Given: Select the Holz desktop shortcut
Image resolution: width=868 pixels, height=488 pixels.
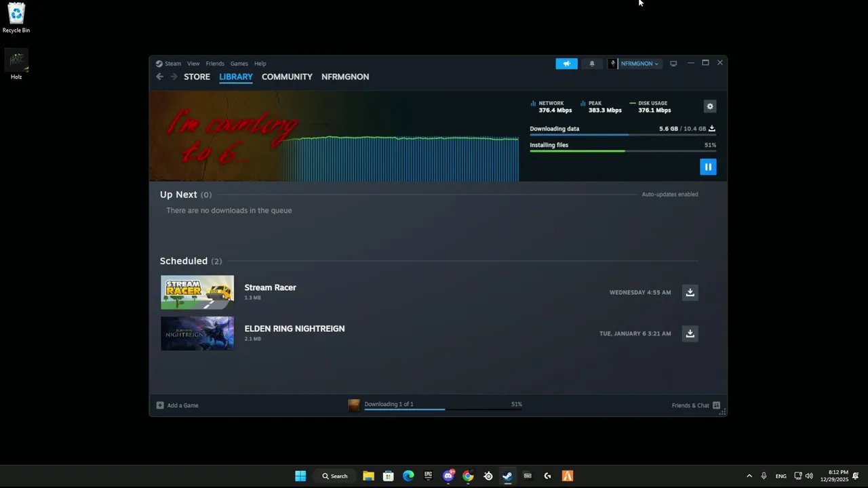Looking at the screenshot, I should point(16,65).
